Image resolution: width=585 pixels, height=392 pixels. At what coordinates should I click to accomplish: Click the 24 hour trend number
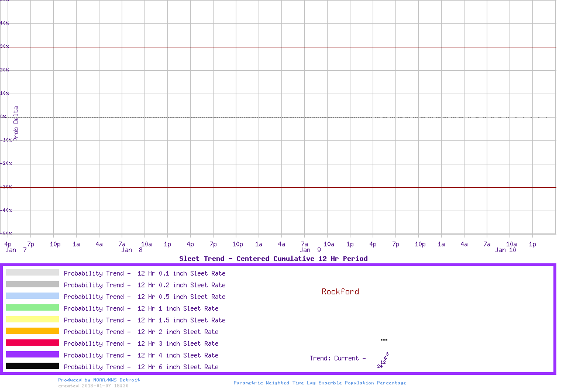380,366
